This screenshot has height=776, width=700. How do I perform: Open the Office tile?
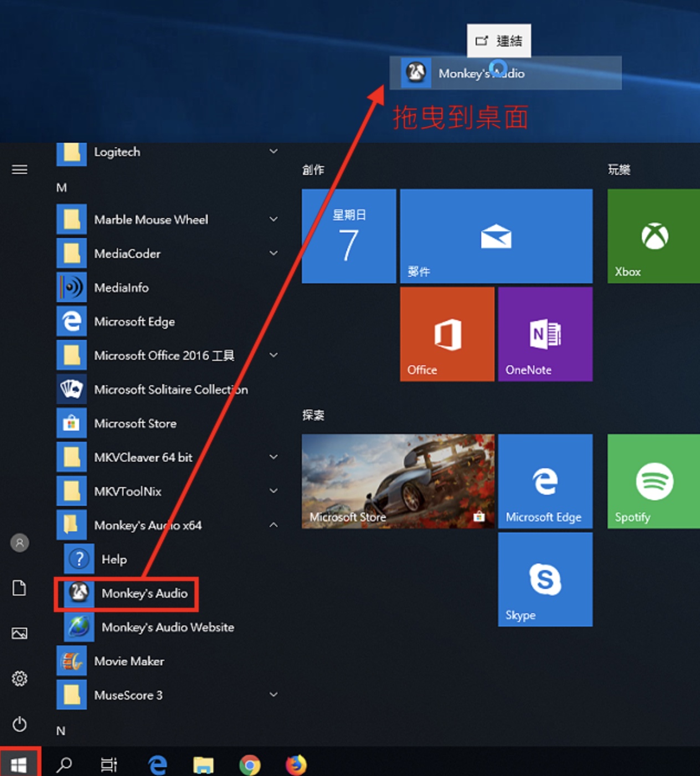pyautogui.click(x=447, y=334)
